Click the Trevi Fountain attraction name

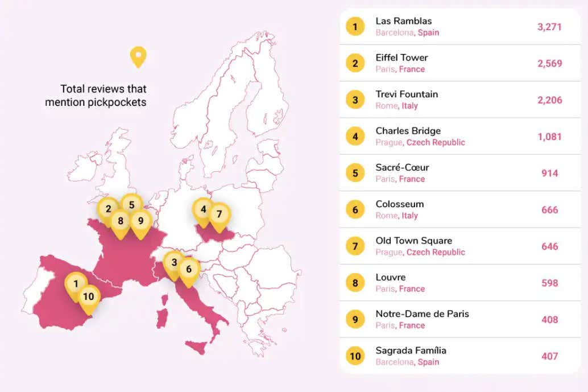point(407,94)
